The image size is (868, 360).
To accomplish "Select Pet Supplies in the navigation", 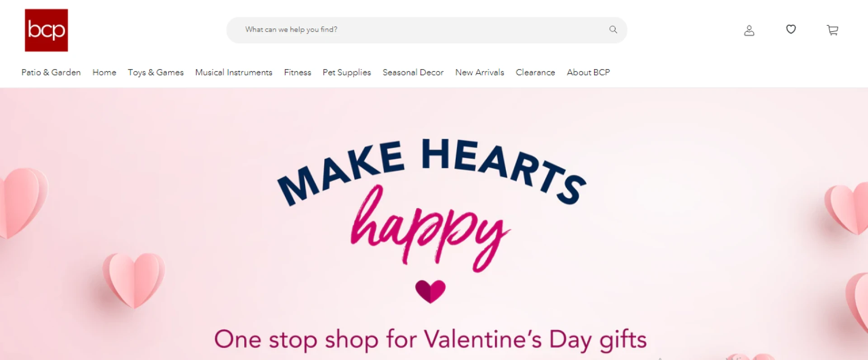I will (347, 72).
